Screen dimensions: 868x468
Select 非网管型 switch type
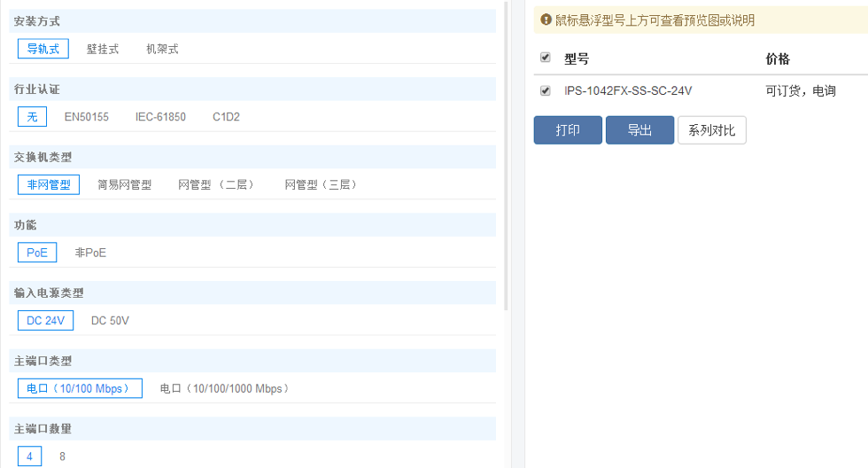click(49, 184)
